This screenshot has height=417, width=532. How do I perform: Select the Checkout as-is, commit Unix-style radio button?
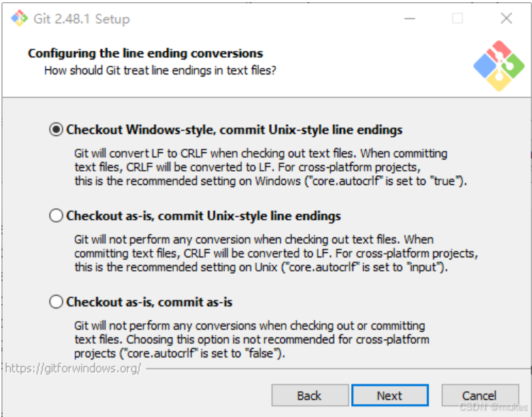coord(56,216)
